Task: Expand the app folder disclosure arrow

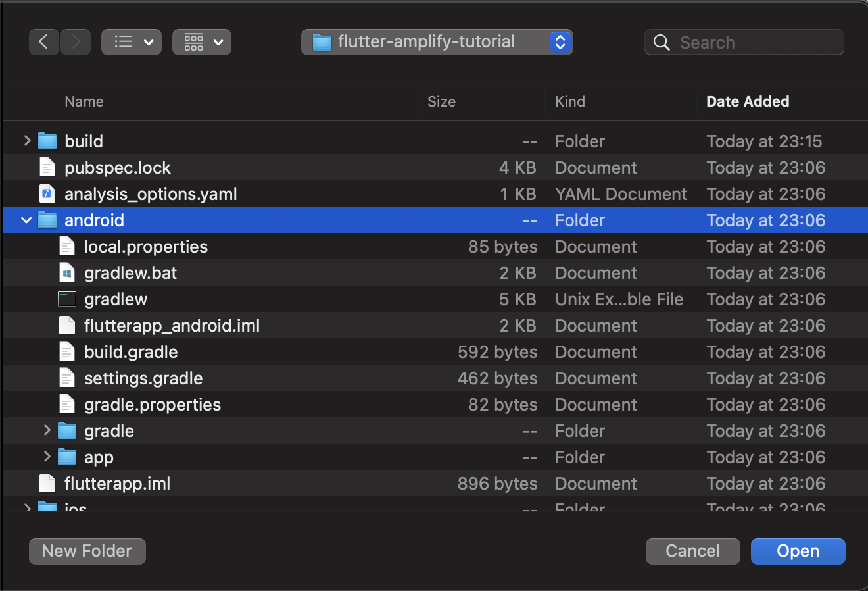Action: coord(47,457)
